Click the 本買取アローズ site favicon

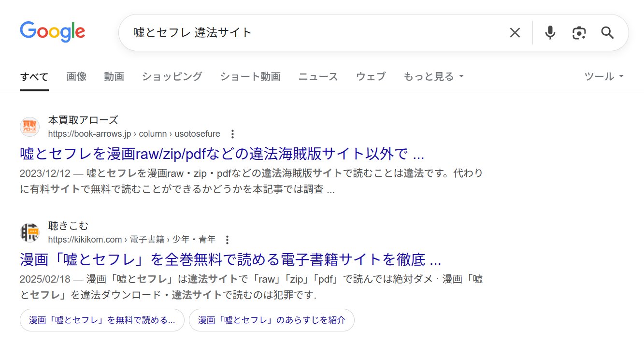29,126
